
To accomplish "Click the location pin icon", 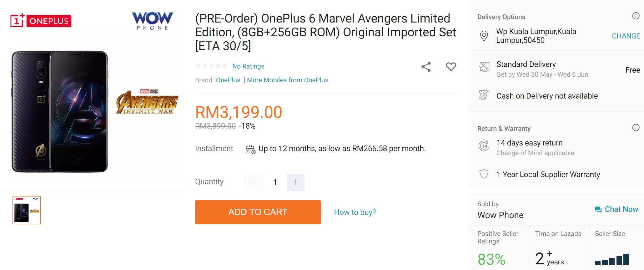I will point(484,36).
